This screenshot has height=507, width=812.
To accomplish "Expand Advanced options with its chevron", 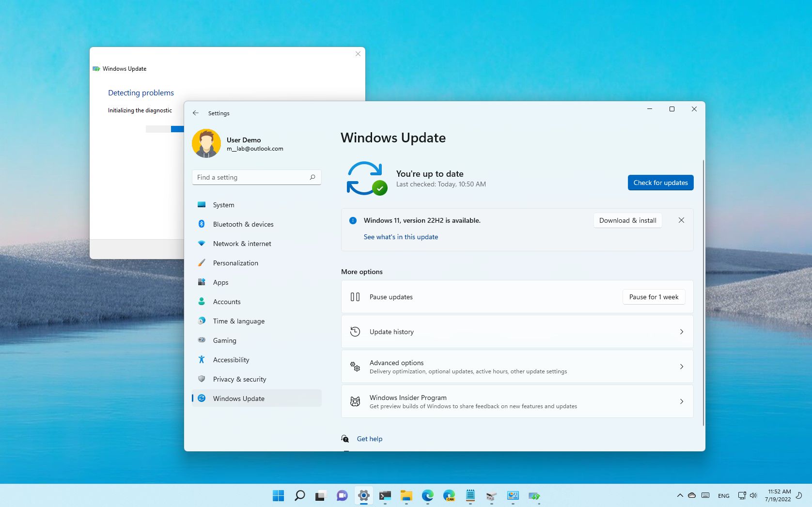I will pyautogui.click(x=682, y=367).
